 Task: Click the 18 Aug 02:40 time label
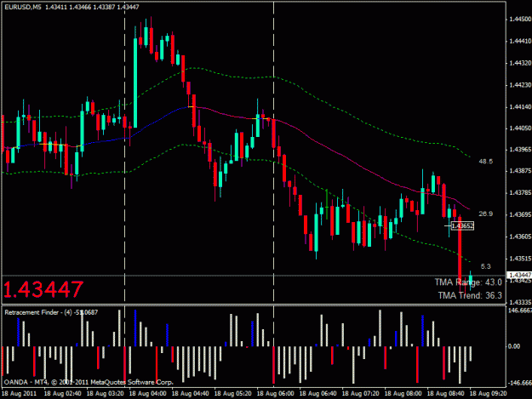pos(62,393)
